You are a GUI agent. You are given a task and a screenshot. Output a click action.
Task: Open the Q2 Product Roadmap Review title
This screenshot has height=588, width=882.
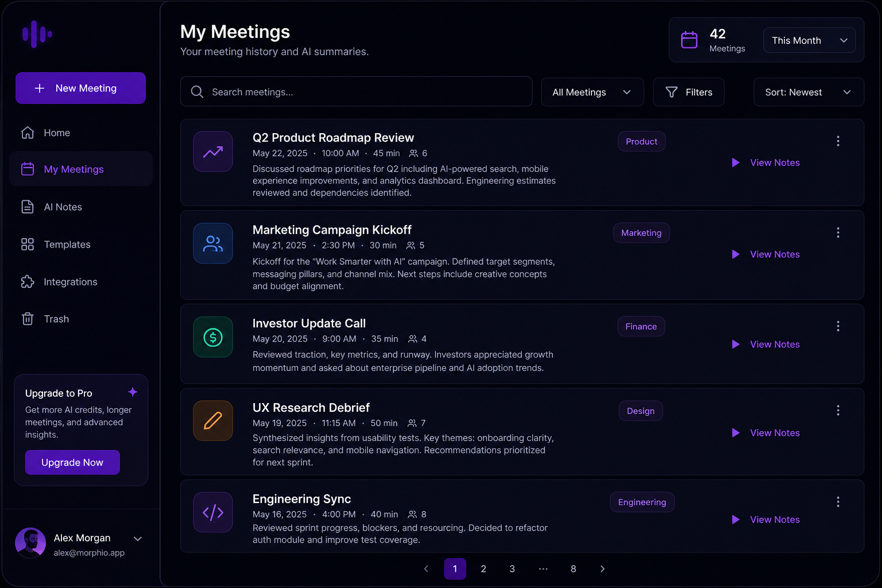(x=333, y=138)
